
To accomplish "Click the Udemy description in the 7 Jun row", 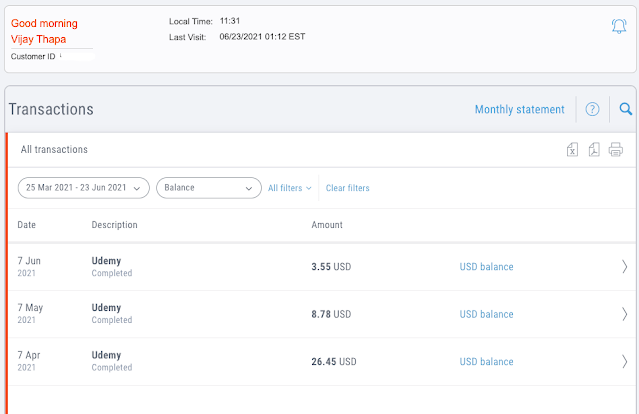I will pos(106,261).
